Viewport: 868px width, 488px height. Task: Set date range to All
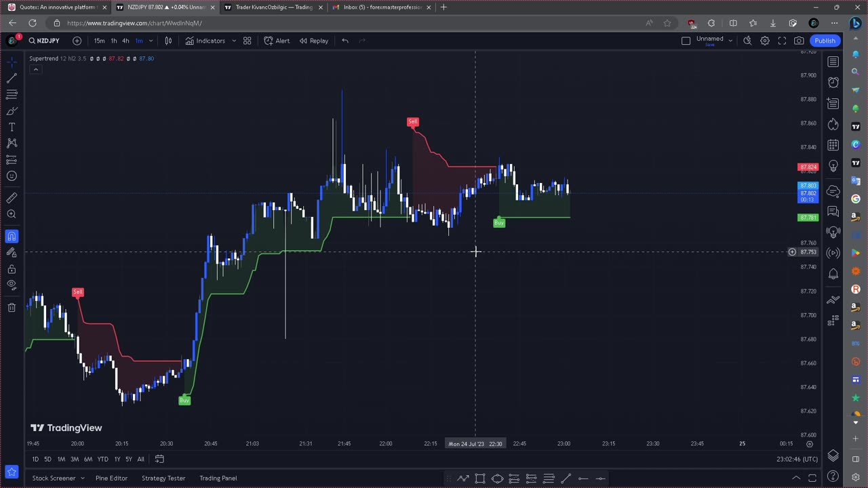(x=140, y=459)
